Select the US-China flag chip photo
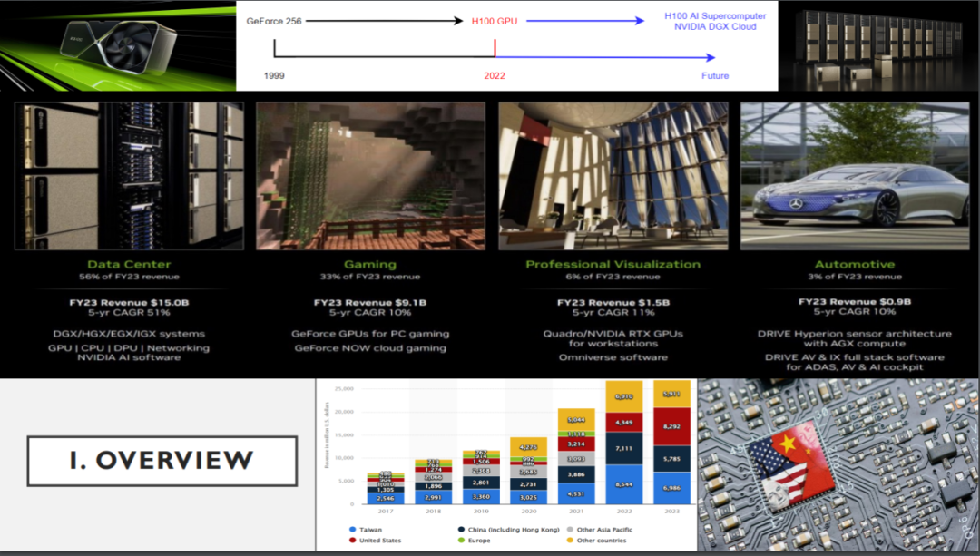The height and width of the screenshot is (556, 980). coord(838,464)
